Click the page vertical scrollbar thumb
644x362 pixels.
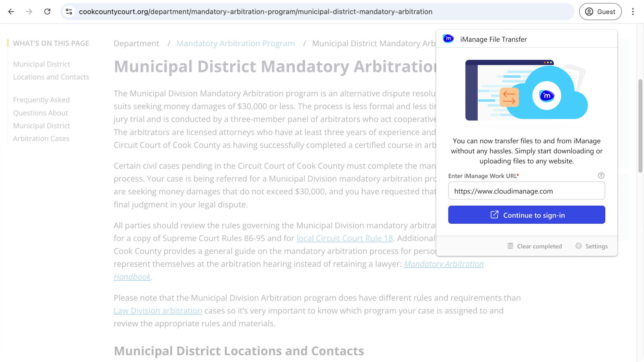click(x=640, y=125)
